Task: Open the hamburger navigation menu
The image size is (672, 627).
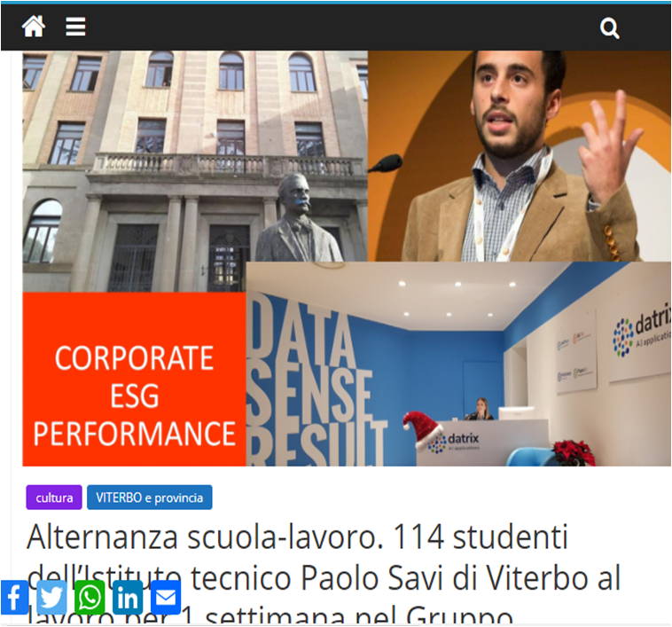Action: click(x=75, y=27)
